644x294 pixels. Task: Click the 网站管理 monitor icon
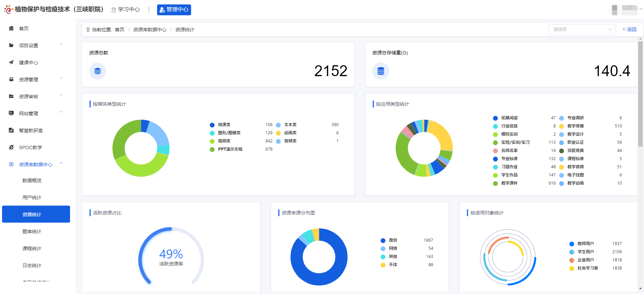(x=11, y=113)
